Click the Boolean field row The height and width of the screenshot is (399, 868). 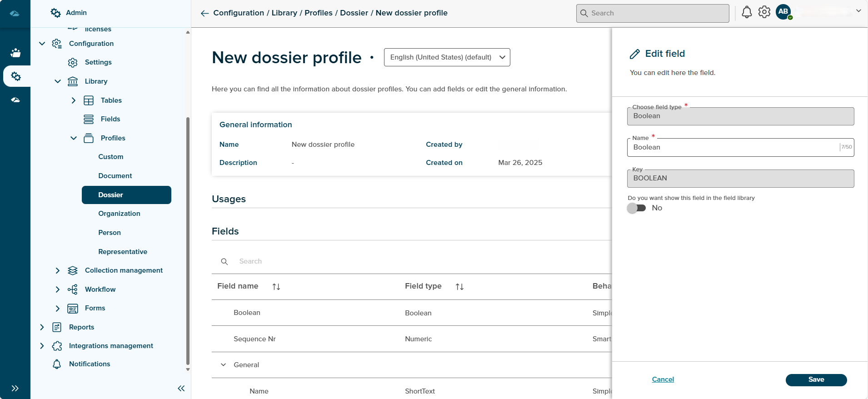point(412,313)
